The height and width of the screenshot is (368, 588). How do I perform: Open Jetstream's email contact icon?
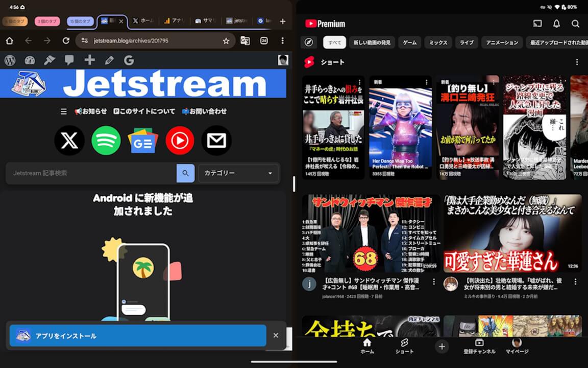(x=216, y=141)
